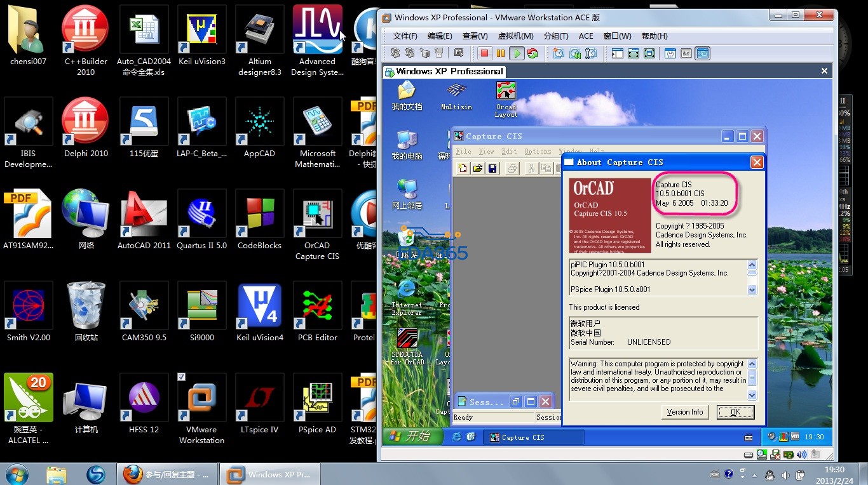Switch to the Windows XP Professional VM tab
Viewport: 868px width, 485px height.
click(x=445, y=72)
